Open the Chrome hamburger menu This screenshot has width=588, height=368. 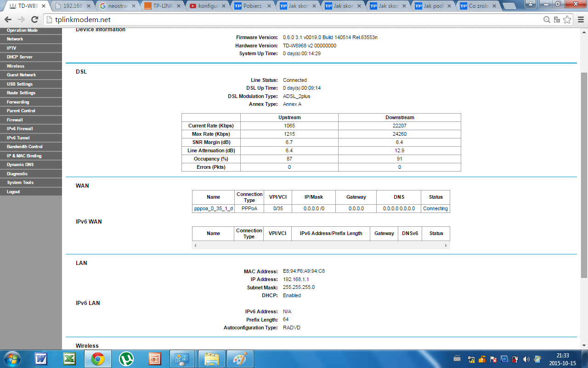click(x=580, y=20)
